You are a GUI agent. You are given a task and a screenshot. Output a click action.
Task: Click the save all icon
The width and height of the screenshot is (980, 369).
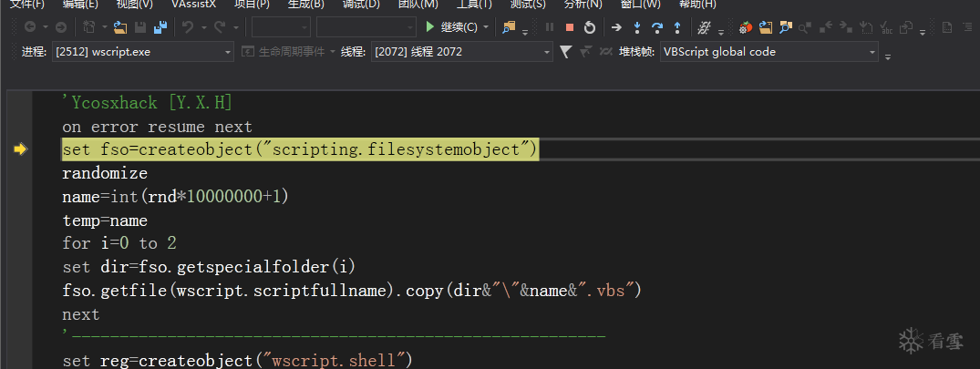[160, 26]
